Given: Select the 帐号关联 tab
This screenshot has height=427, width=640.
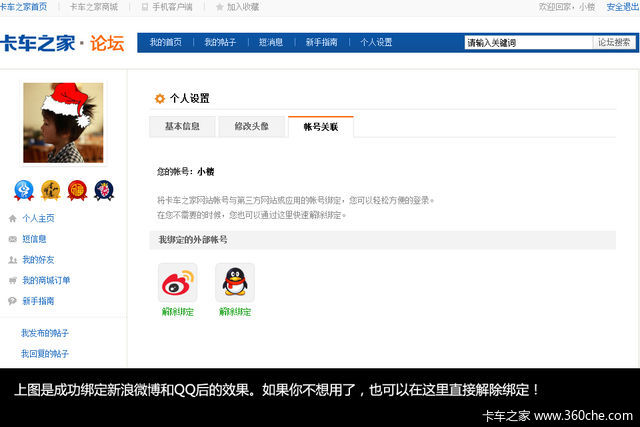Looking at the screenshot, I should 320,127.
